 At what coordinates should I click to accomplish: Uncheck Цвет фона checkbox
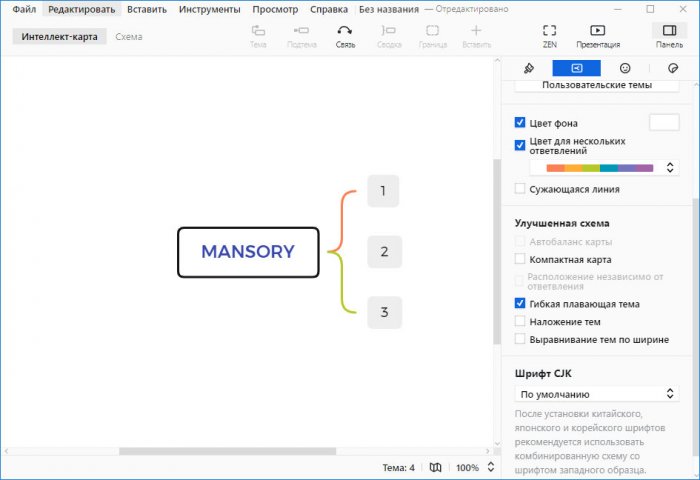(x=520, y=122)
